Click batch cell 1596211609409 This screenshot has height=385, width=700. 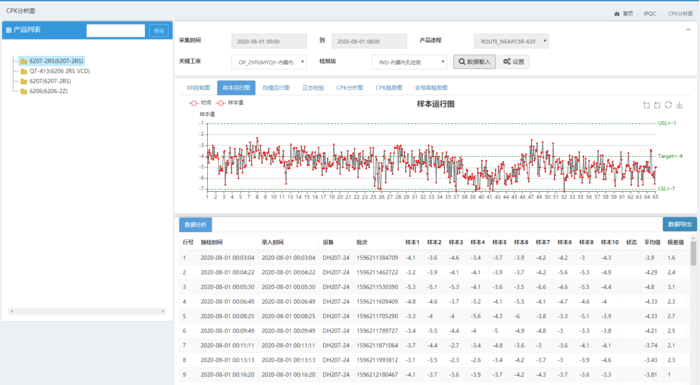[377, 302]
